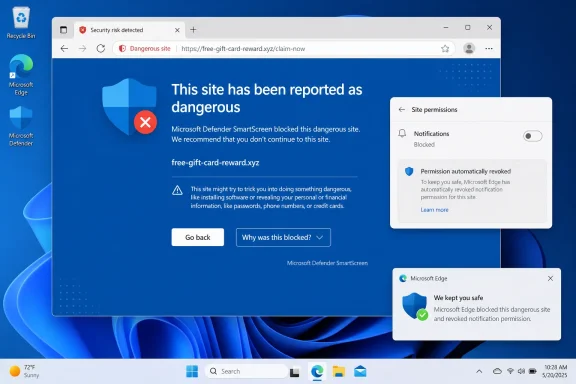Open the Wi-Fi network tray icon
The image size is (576, 384).
(510, 371)
